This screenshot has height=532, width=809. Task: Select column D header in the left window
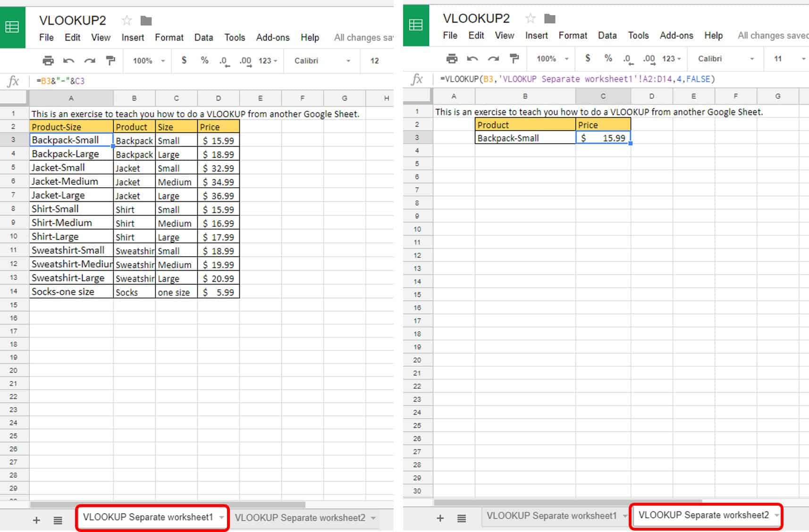[x=219, y=98]
